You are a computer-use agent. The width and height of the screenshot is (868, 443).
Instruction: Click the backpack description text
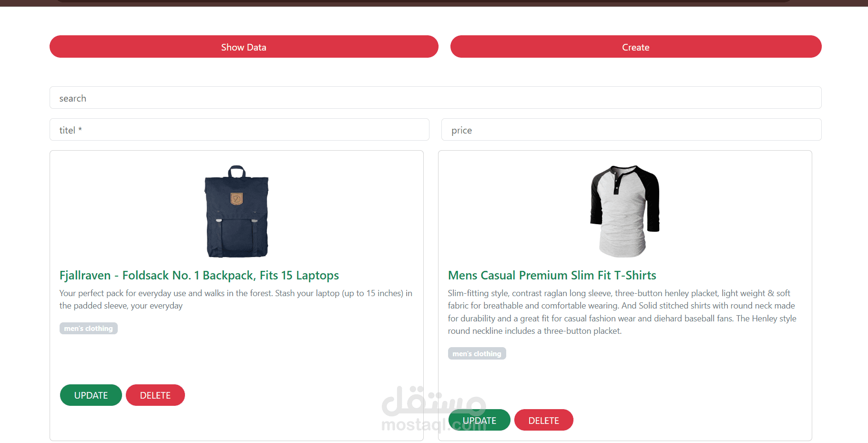236,299
